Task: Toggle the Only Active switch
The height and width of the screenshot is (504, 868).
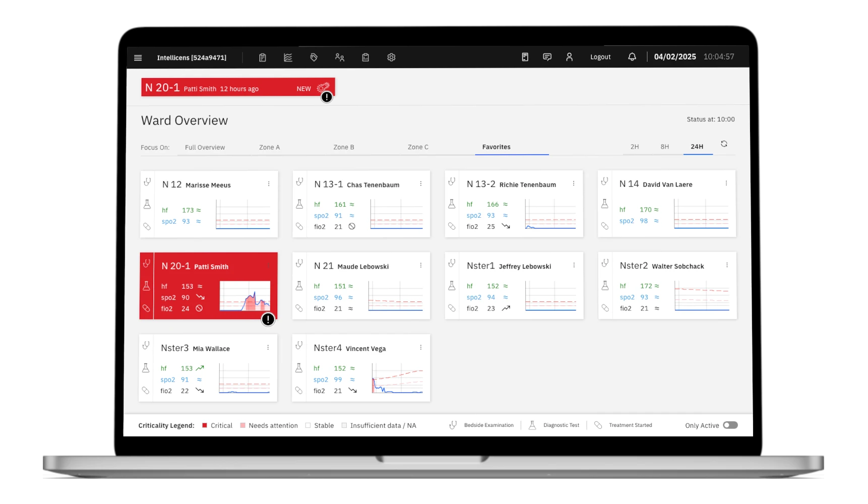Action: point(730,425)
